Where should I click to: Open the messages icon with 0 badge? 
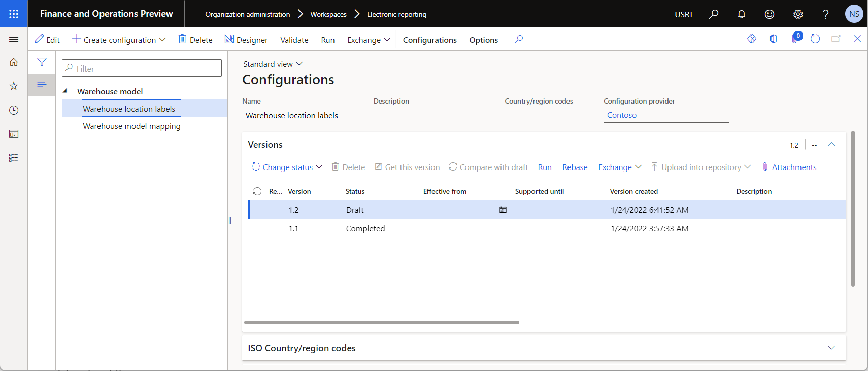tap(795, 38)
